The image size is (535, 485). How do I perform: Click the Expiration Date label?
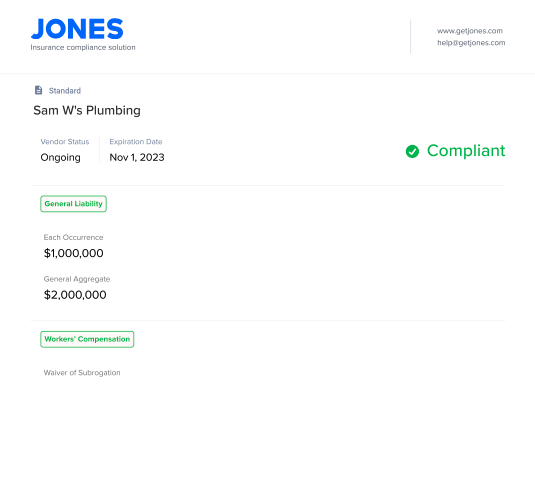(136, 142)
